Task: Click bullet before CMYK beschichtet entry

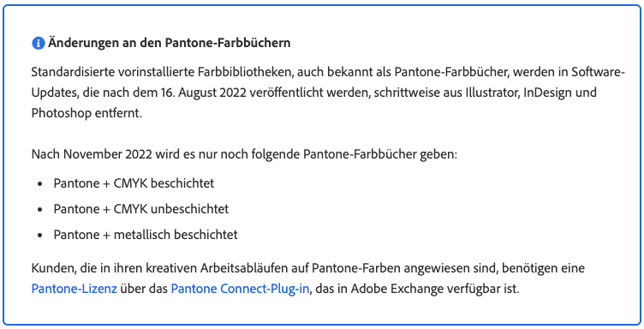Action: coord(40,184)
